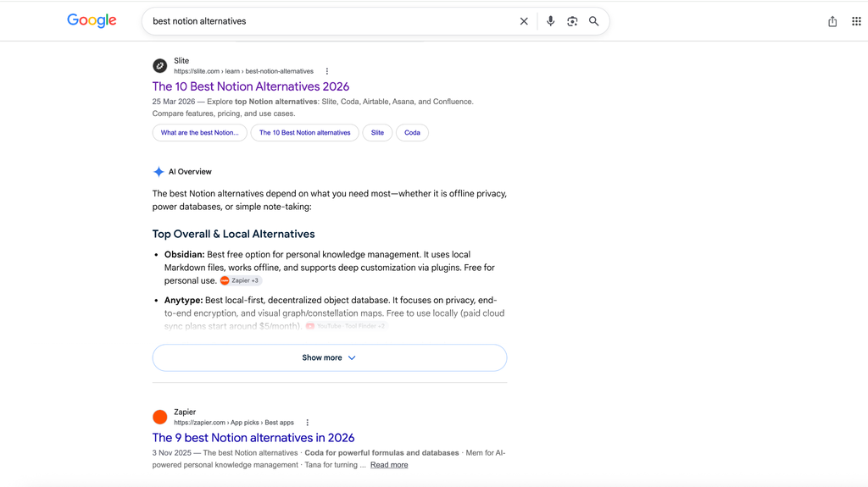Screen dimensions: 868x487
Task: Select the Coda sitelink chip
Action: click(x=413, y=133)
